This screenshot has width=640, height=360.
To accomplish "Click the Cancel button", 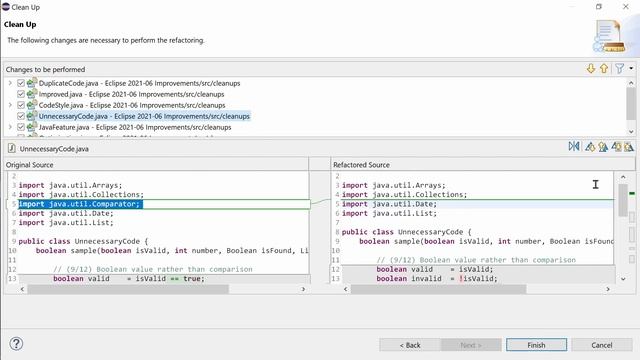I will (602, 345).
